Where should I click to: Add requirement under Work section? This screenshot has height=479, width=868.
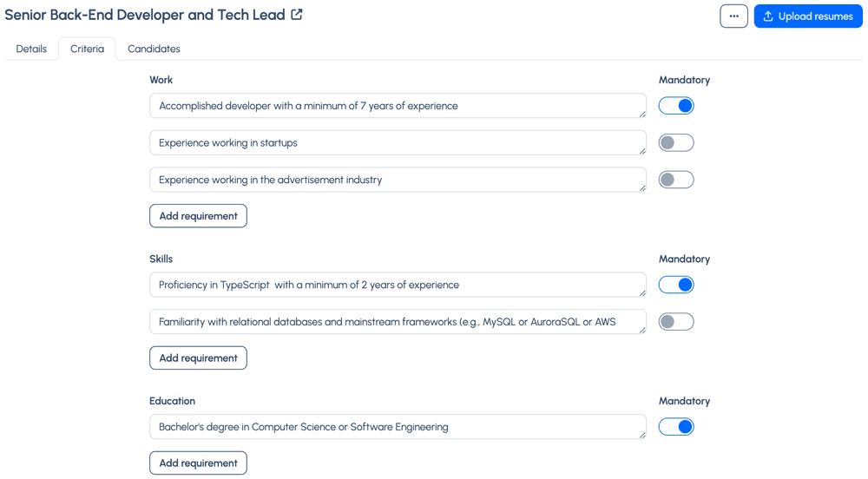click(198, 216)
